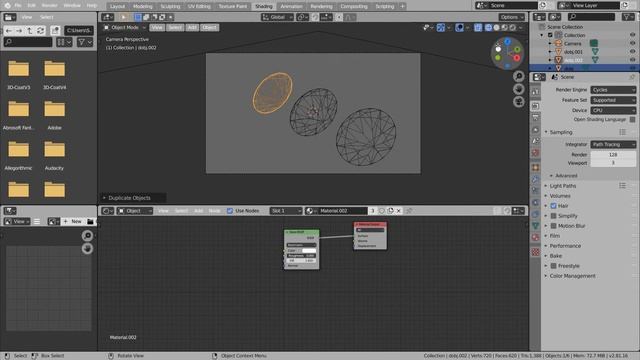Click the viewport zoom magnifier gizmo

coord(519,76)
